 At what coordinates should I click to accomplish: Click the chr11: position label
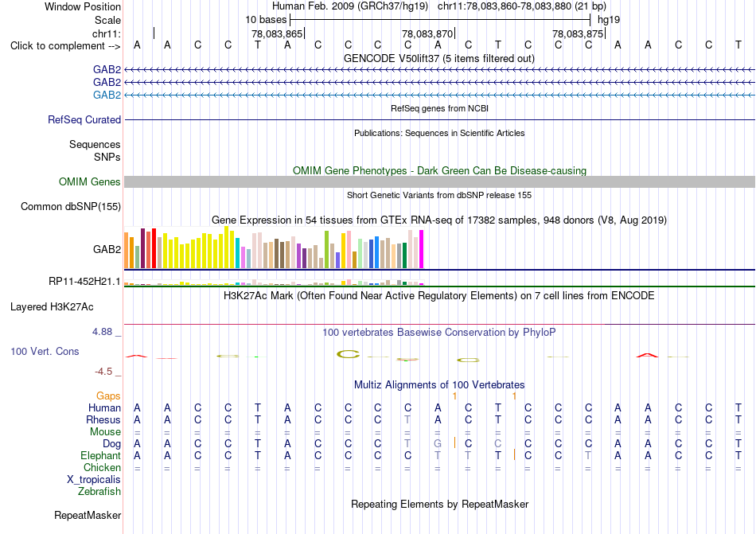click(106, 33)
